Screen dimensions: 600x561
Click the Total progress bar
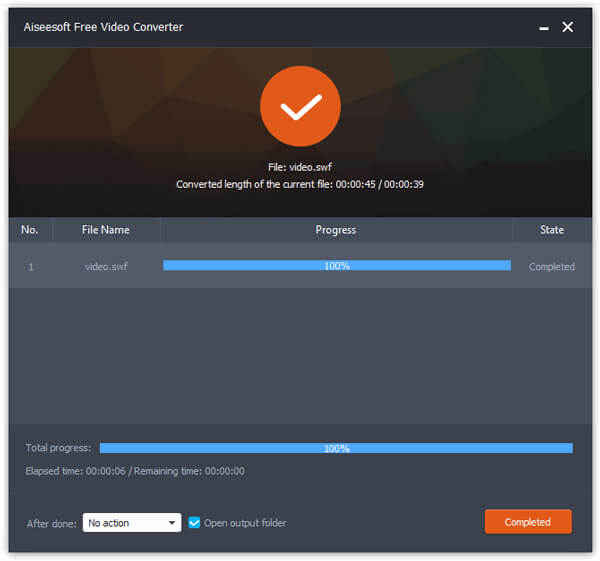(336, 448)
